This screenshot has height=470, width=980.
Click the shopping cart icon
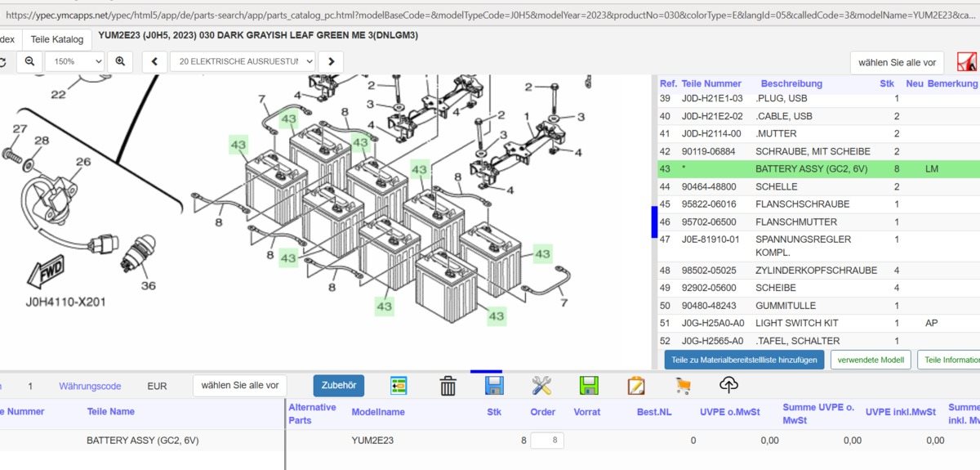(683, 386)
